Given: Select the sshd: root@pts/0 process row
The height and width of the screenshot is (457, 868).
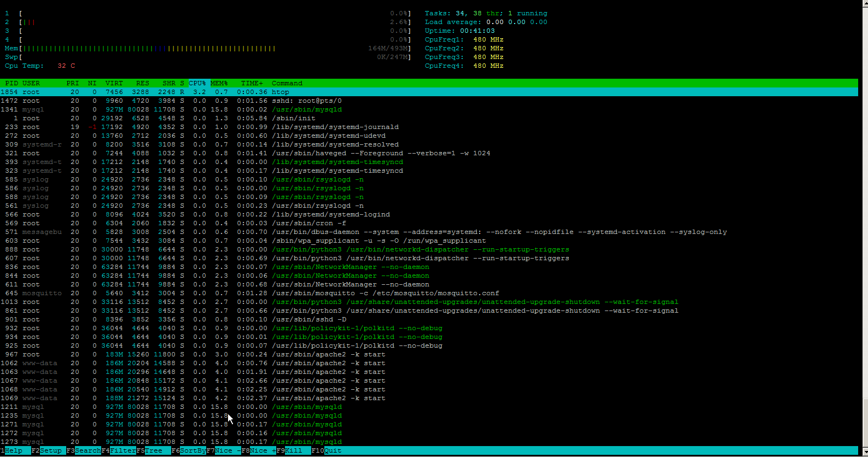Looking at the screenshot, I should click(306, 101).
